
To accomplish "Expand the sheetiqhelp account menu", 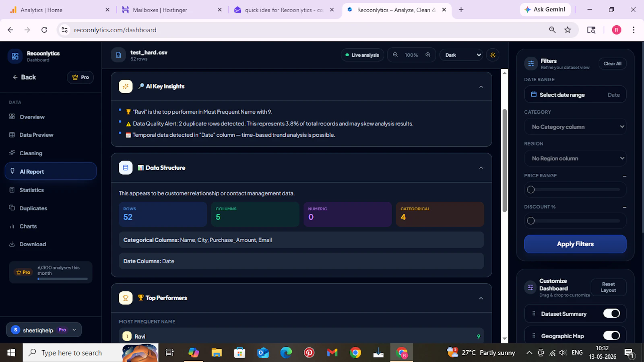I will click(x=44, y=330).
